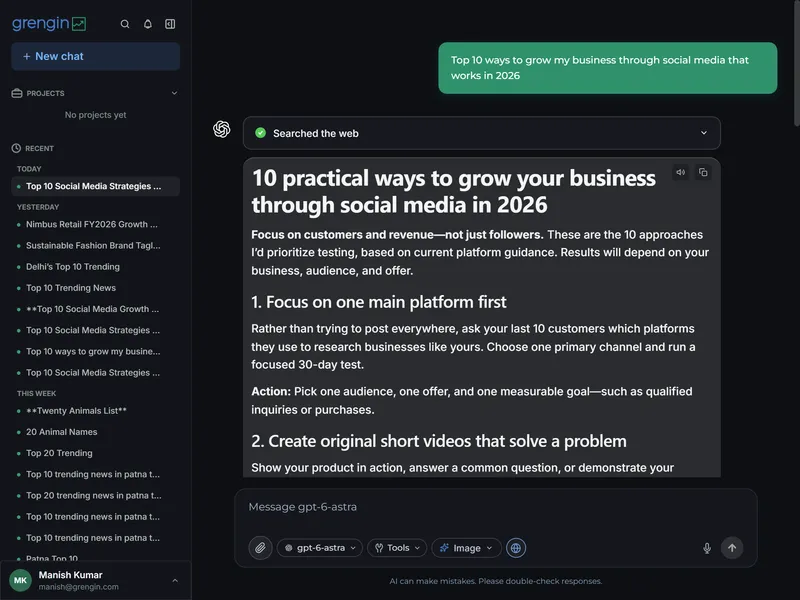The image size is (800, 600).
Task: Open the Tools dropdown
Action: [397, 548]
